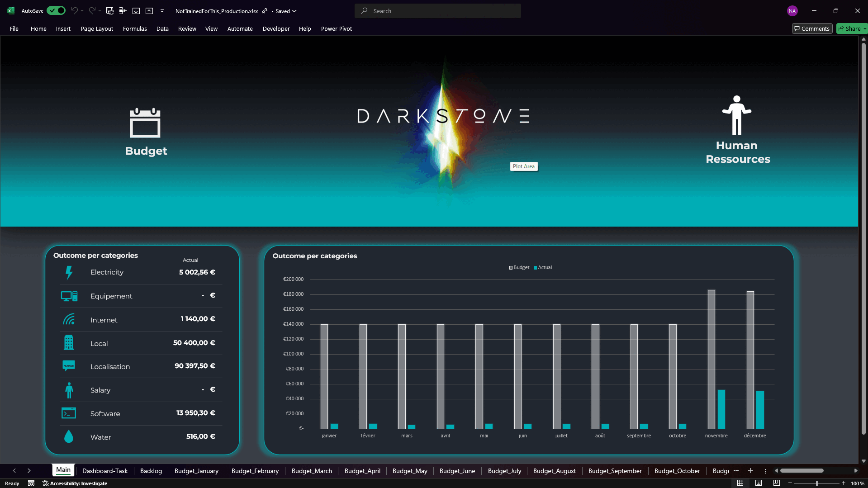Viewport: 868px width, 488px height.
Task: Click the Local building icon
Action: [69, 342]
